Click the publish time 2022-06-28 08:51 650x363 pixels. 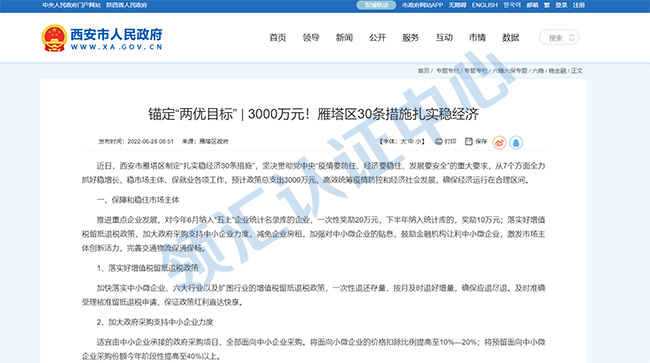150,141
